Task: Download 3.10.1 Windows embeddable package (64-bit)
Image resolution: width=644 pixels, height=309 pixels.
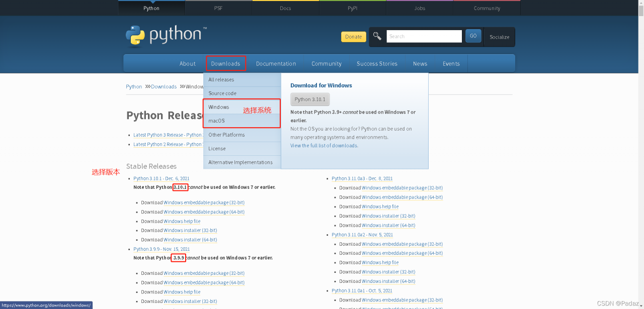Action: (x=204, y=212)
